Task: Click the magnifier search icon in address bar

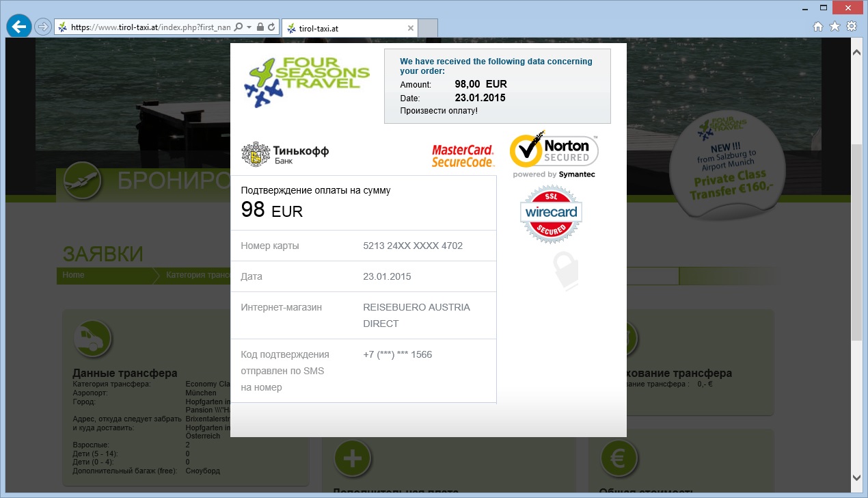Action: coord(239,27)
